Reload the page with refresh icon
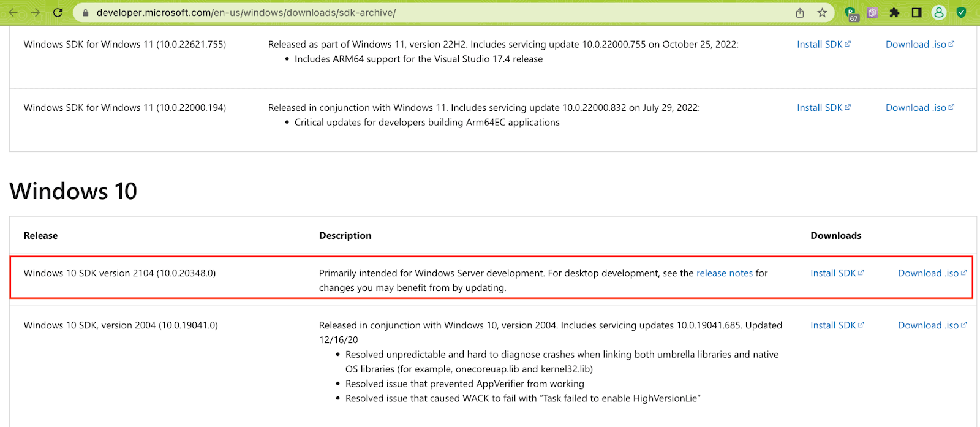980x427 pixels. point(58,12)
